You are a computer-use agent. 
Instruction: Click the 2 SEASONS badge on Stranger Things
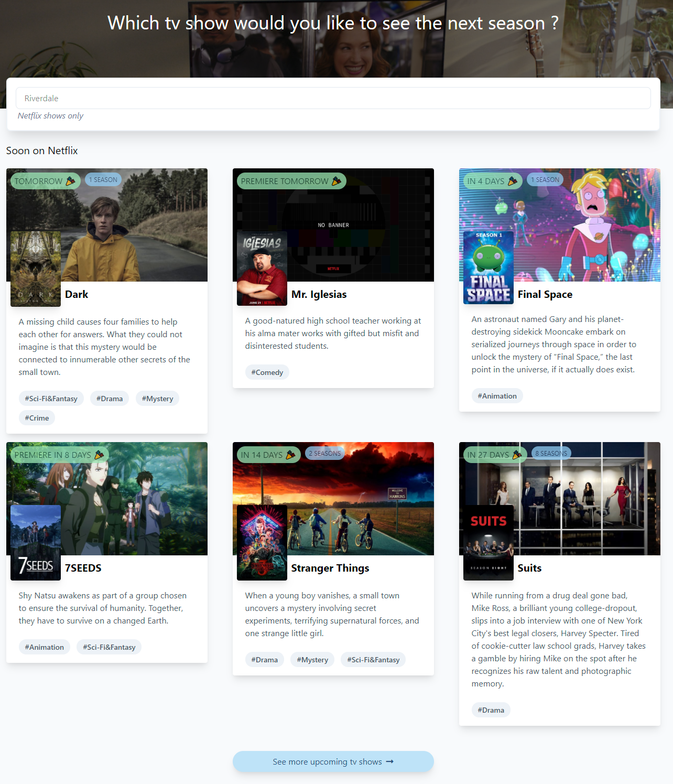pos(325,453)
